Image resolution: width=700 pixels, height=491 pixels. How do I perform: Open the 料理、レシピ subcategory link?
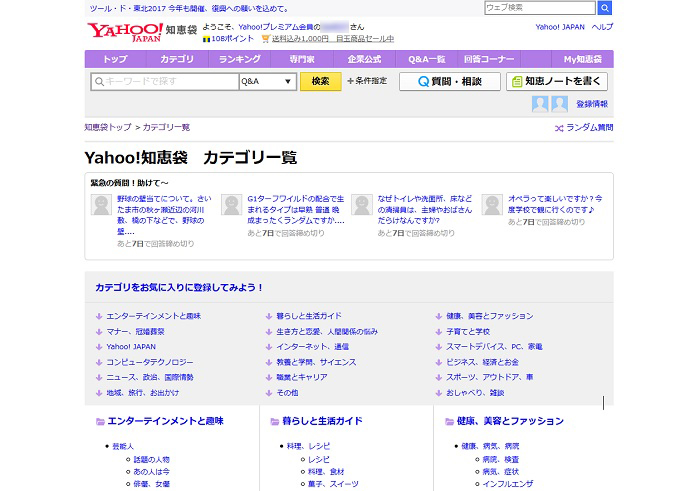308,446
